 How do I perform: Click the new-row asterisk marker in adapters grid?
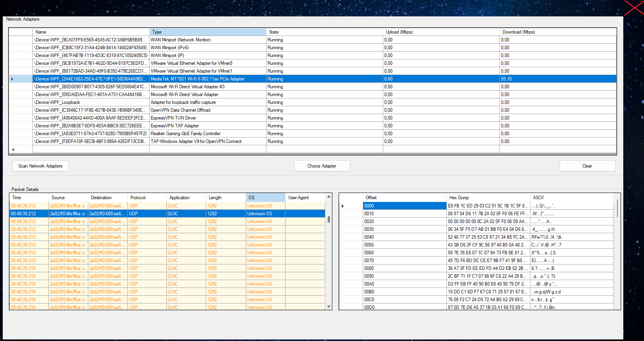coord(13,149)
